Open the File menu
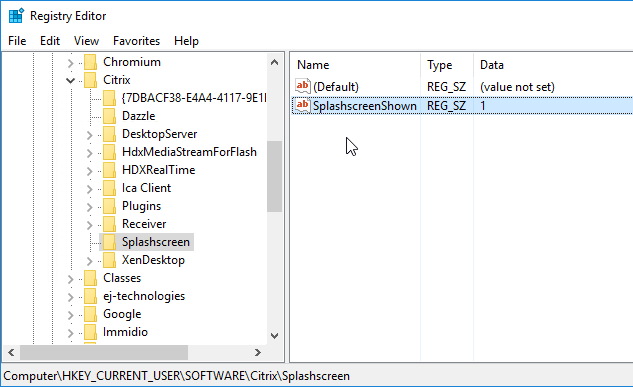Viewport: 633px width, 387px height. tap(17, 41)
